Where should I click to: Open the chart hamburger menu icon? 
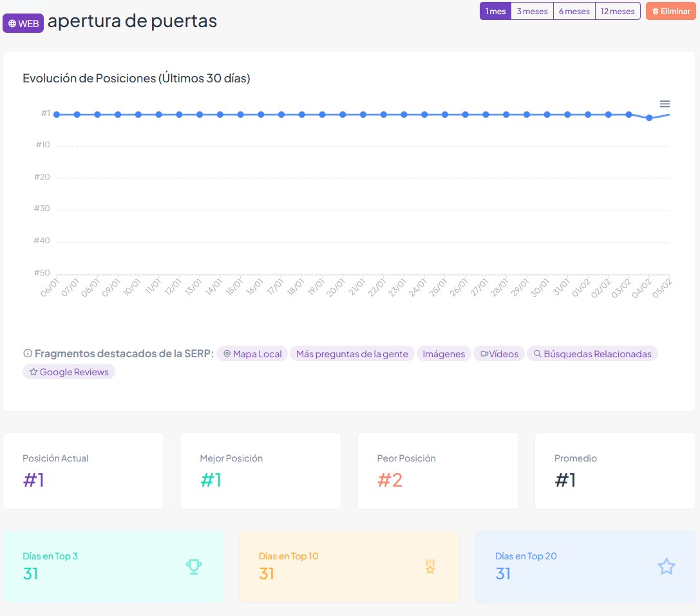[665, 104]
